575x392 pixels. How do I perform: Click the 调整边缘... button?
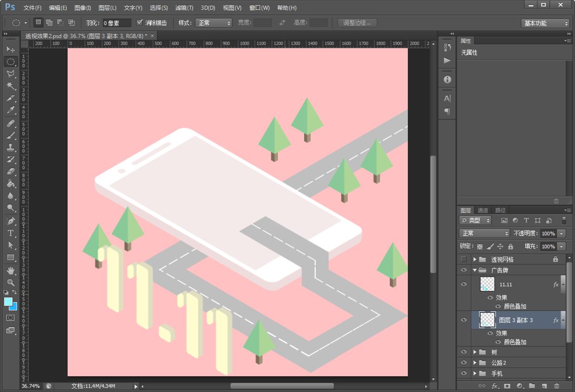[x=357, y=23]
